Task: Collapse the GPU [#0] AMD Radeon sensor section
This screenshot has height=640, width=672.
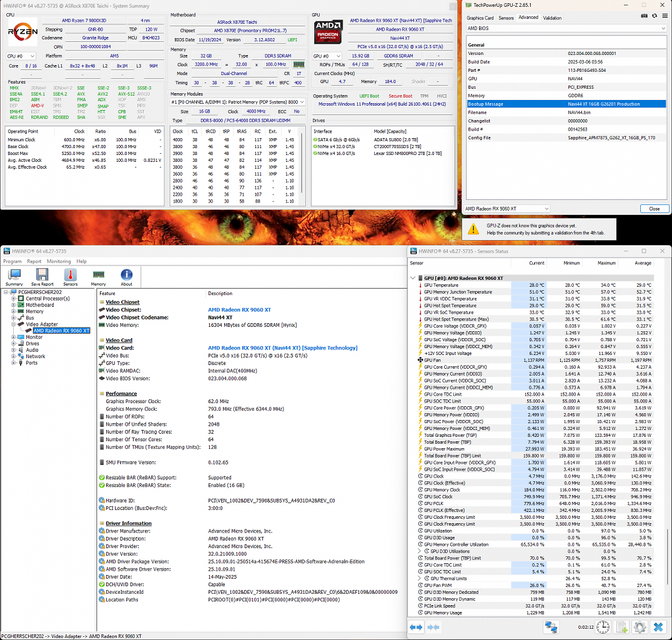Action: tap(413, 278)
